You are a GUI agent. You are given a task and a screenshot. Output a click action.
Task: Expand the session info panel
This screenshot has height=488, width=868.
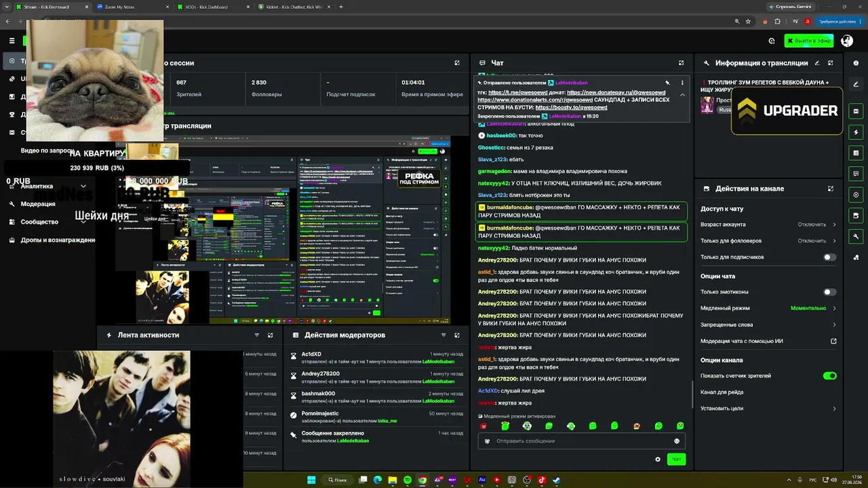pos(457,63)
